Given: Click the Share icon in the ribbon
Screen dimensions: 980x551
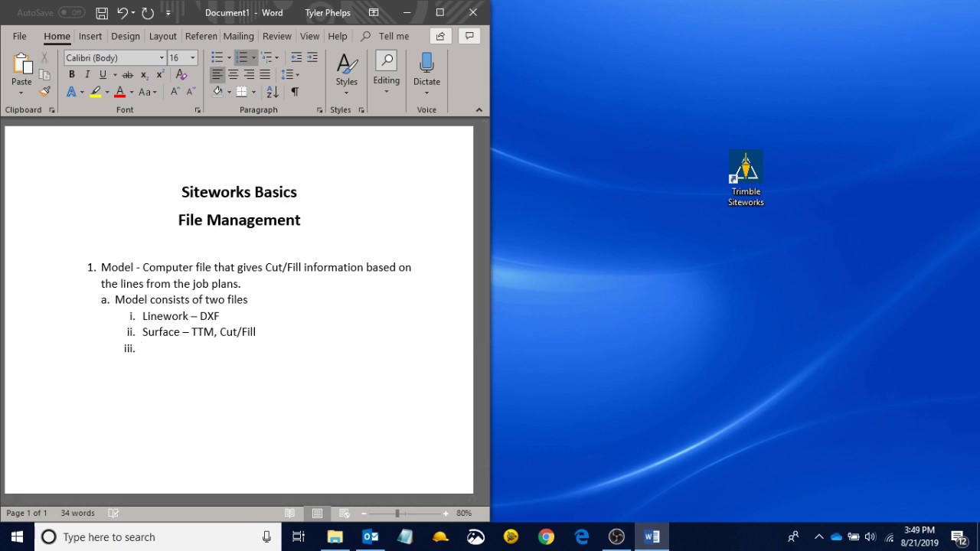Looking at the screenshot, I should click(x=440, y=36).
